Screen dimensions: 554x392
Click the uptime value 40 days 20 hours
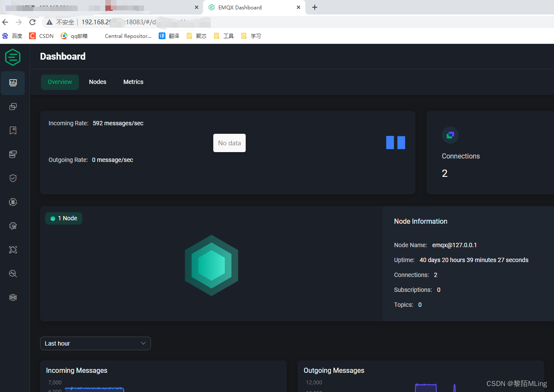click(x=474, y=260)
